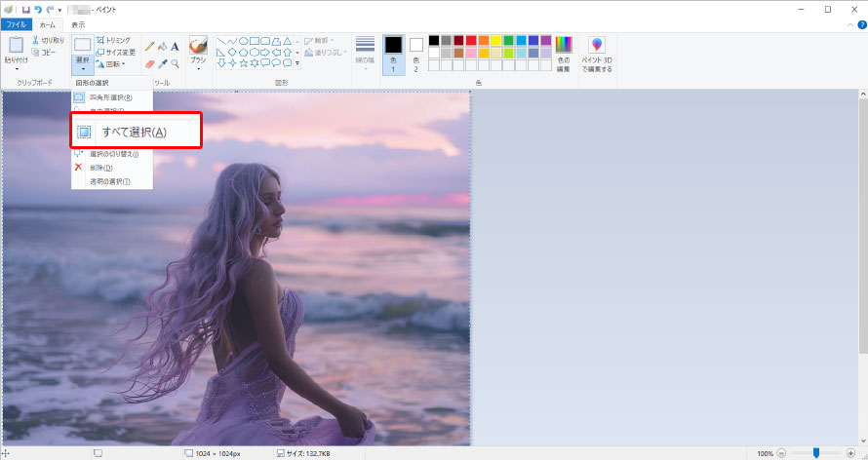Image resolution: width=868 pixels, height=460 pixels.
Task: Click the zoom in plus button
Action: point(850,453)
